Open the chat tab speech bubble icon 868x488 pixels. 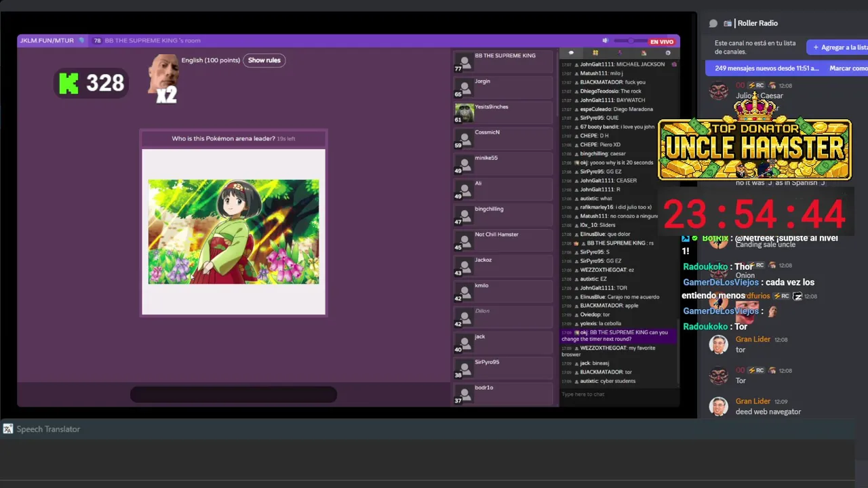coord(571,53)
